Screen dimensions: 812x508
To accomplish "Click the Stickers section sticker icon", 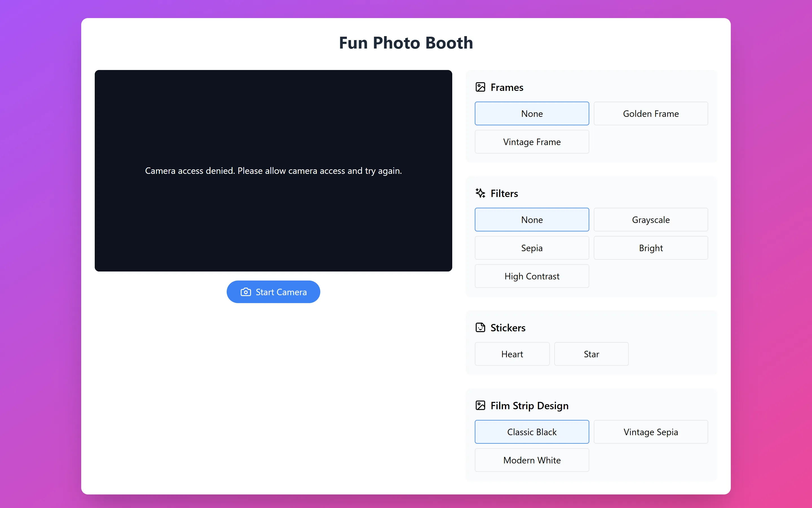I will [x=480, y=328].
